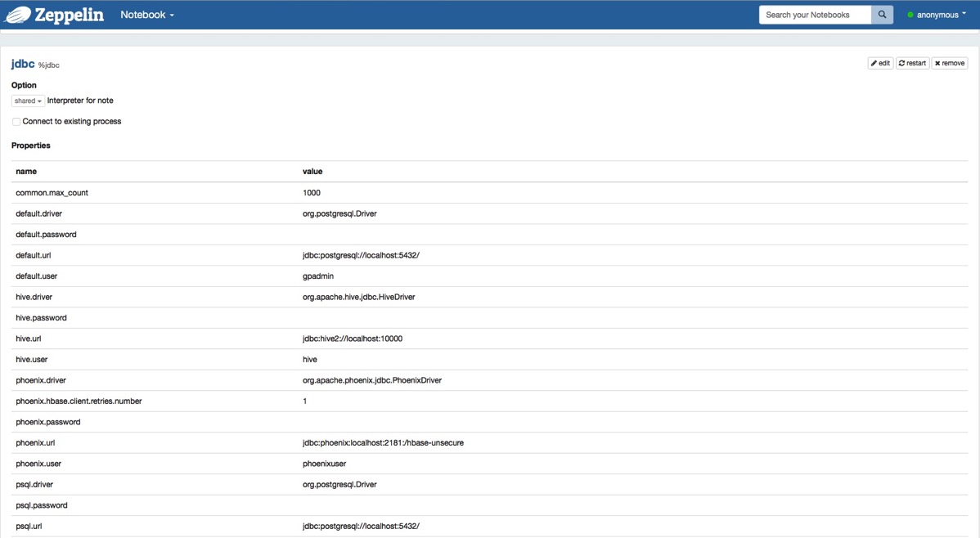The height and width of the screenshot is (538, 980).
Task: Click org.postgresql.Driver value in default.driver row
Action: point(339,213)
